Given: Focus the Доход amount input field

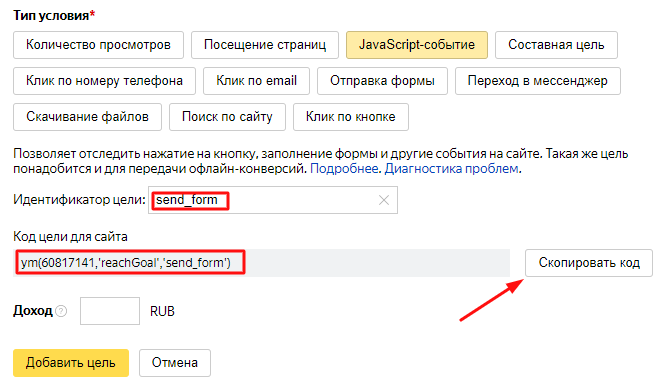Looking at the screenshot, I should coord(110,311).
